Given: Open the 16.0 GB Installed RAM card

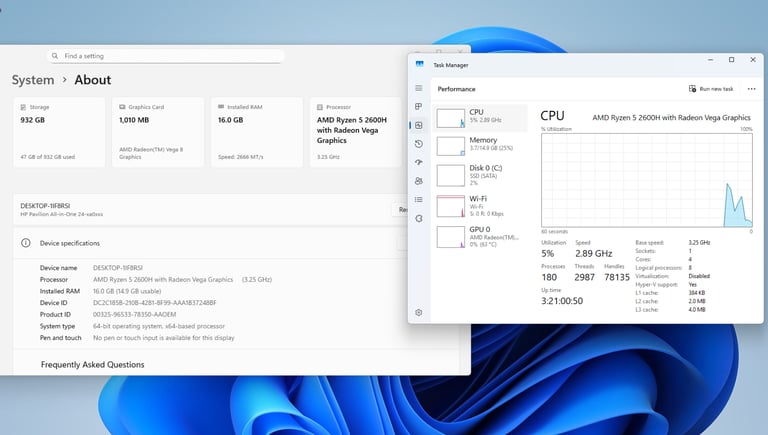Looking at the screenshot, I should tap(257, 132).
